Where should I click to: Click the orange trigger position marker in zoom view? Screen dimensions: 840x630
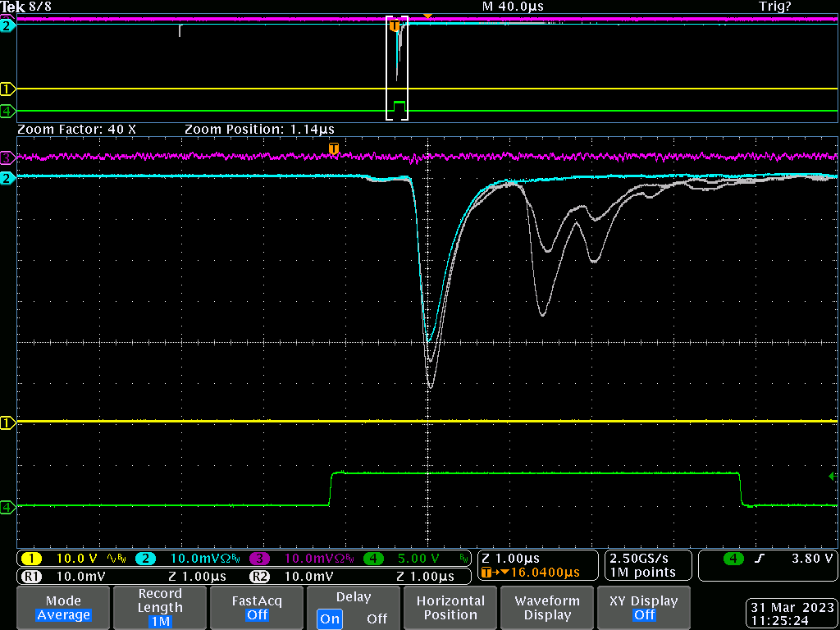(x=333, y=148)
